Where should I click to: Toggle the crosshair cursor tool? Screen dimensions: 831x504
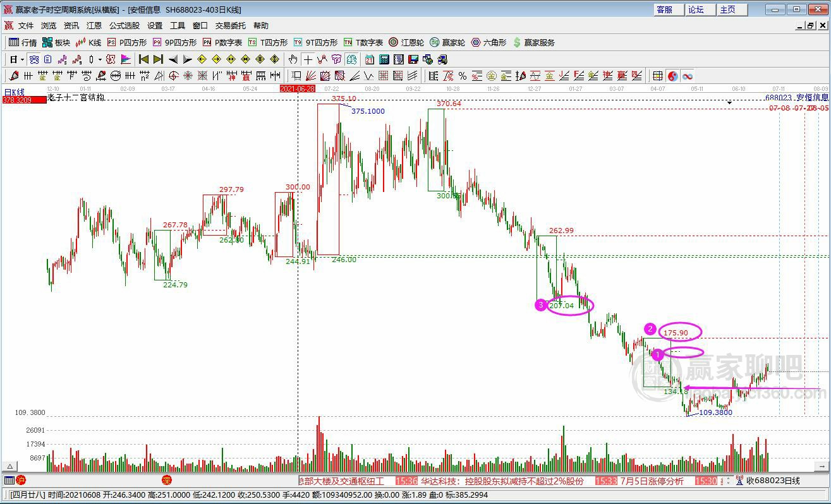point(307,59)
